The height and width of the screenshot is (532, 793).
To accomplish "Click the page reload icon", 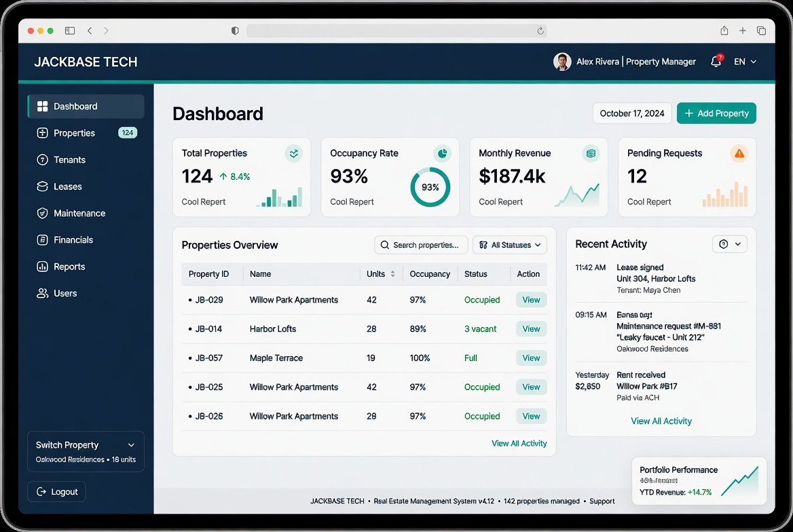I will coord(540,31).
